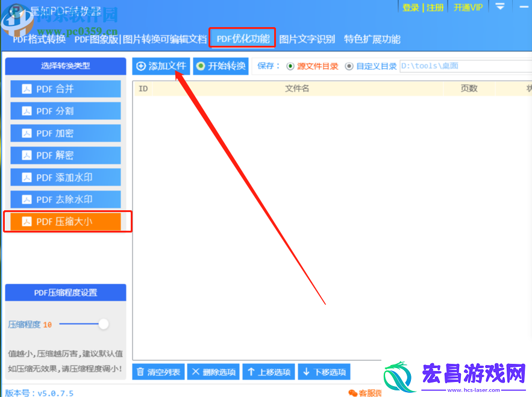Click the green circle icon on 开始转换
532x397 pixels.
(201, 66)
